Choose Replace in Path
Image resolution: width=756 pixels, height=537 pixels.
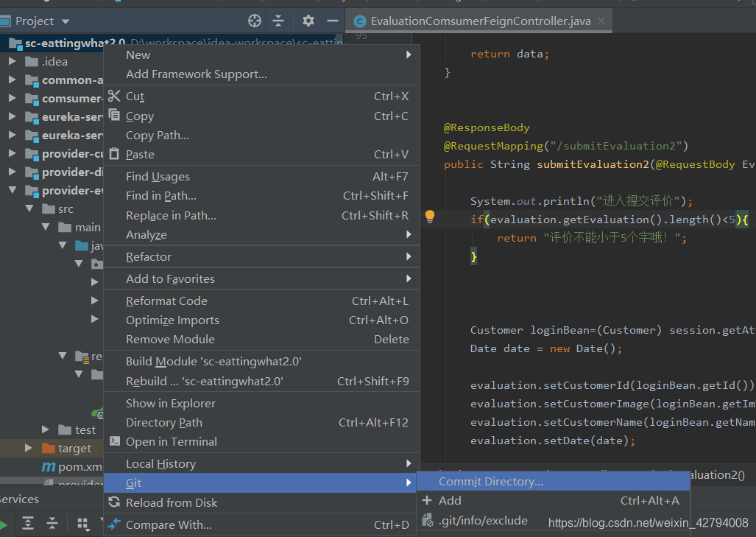click(262, 216)
